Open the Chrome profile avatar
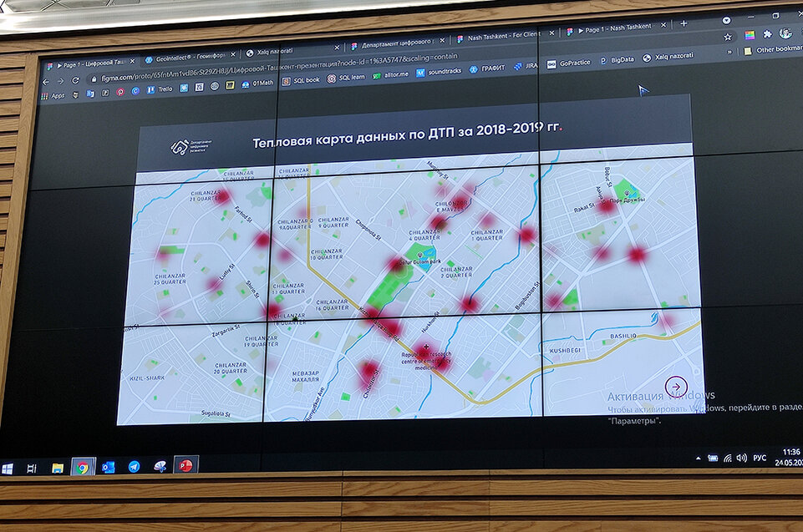The image size is (803, 532). (x=785, y=33)
